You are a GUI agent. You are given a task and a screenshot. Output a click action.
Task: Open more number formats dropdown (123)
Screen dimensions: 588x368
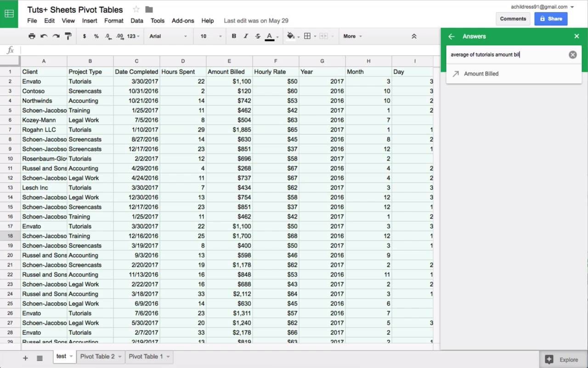[x=133, y=36]
